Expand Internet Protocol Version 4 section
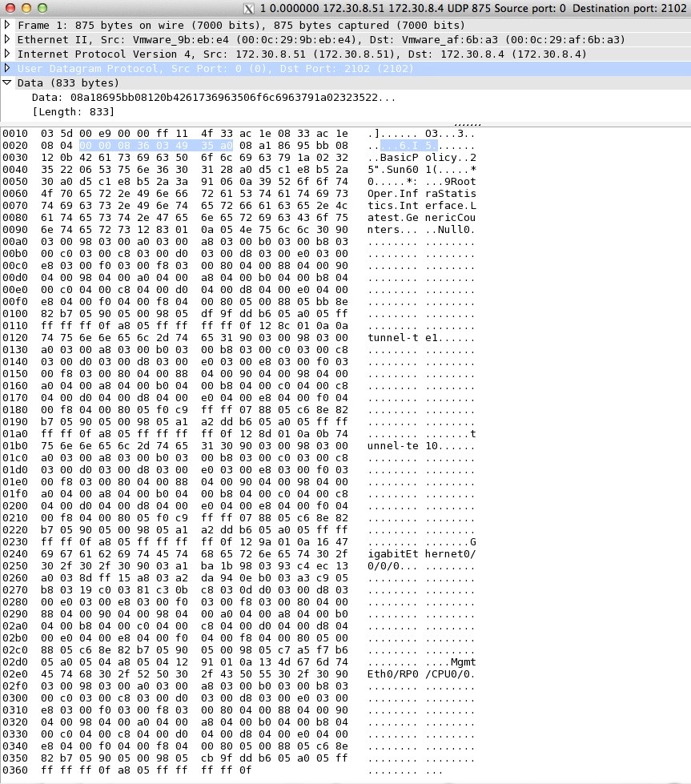The height and width of the screenshot is (784, 691). tap(8, 54)
